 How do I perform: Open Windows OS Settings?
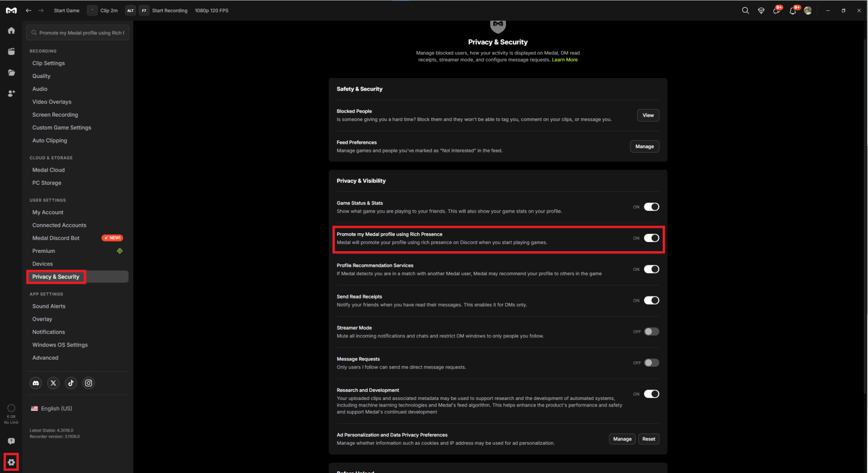(x=60, y=345)
